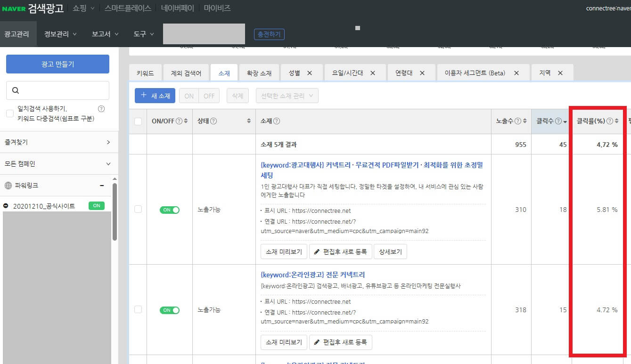The width and height of the screenshot is (631, 364).
Task: Sort the 상태 column using its arrows
Action: (x=249, y=121)
